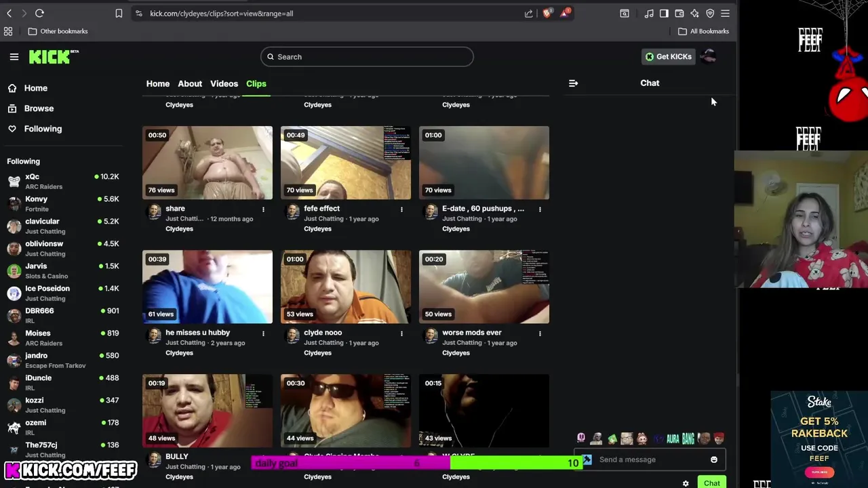868x488 pixels.
Task: Switch to the Videos tab
Action: click(x=224, y=83)
